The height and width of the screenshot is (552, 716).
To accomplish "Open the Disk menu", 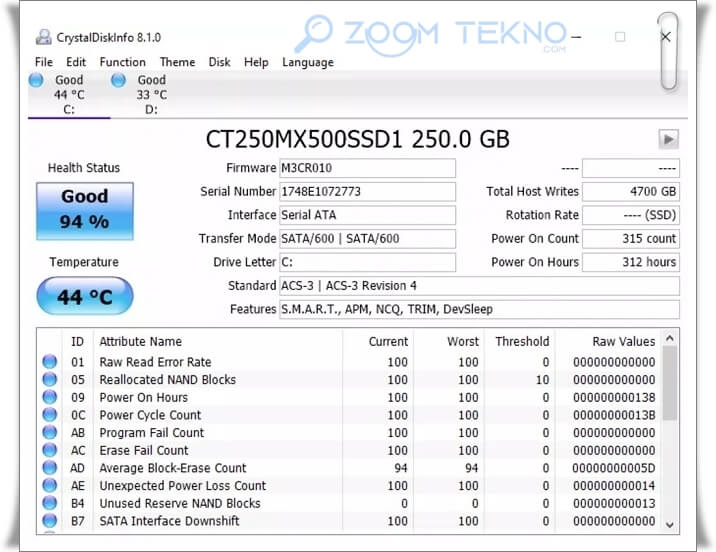I will pos(219,62).
